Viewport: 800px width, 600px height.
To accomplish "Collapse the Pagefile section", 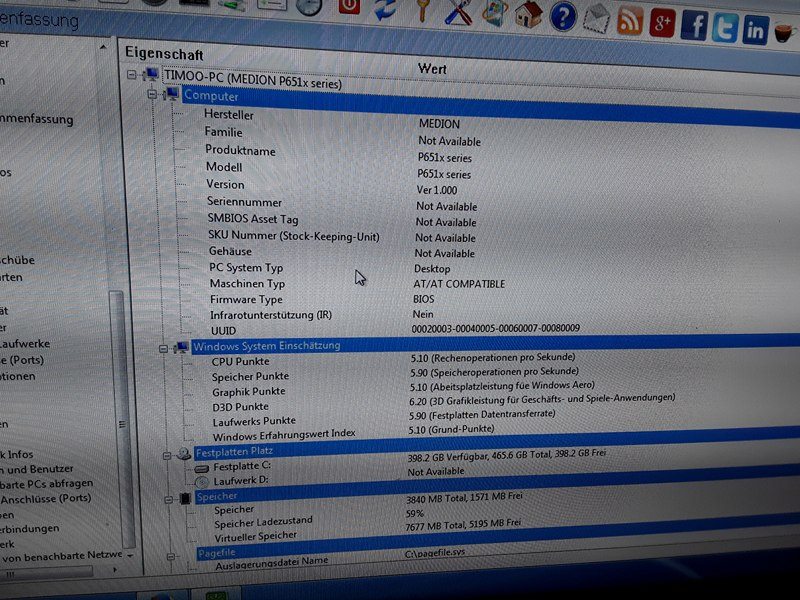I will point(171,557).
